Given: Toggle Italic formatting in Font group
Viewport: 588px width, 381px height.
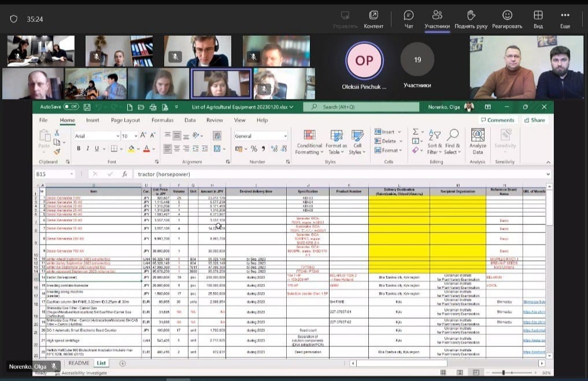Looking at the screenshot, I should 86,149.
